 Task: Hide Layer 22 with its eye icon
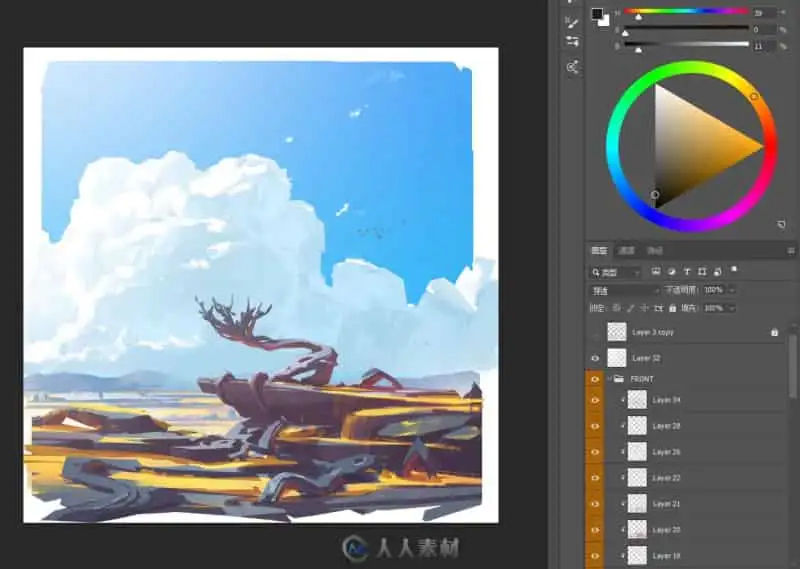click(595, 478)
